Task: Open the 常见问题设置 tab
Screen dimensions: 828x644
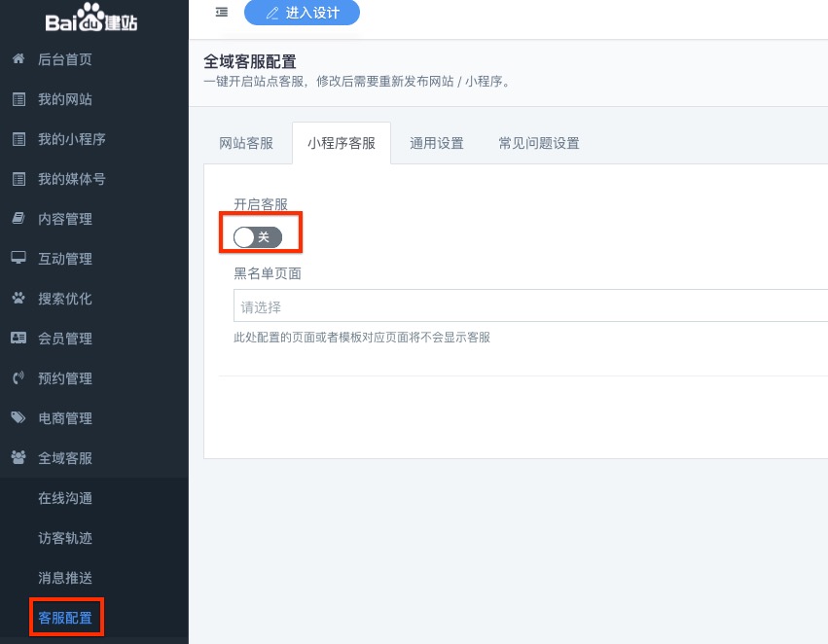Action: point(538,143)
